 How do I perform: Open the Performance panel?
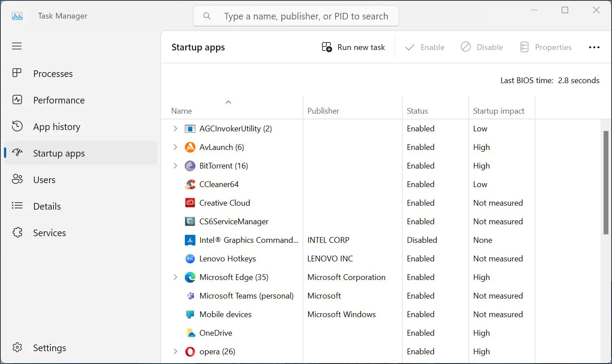pos(17,100)
